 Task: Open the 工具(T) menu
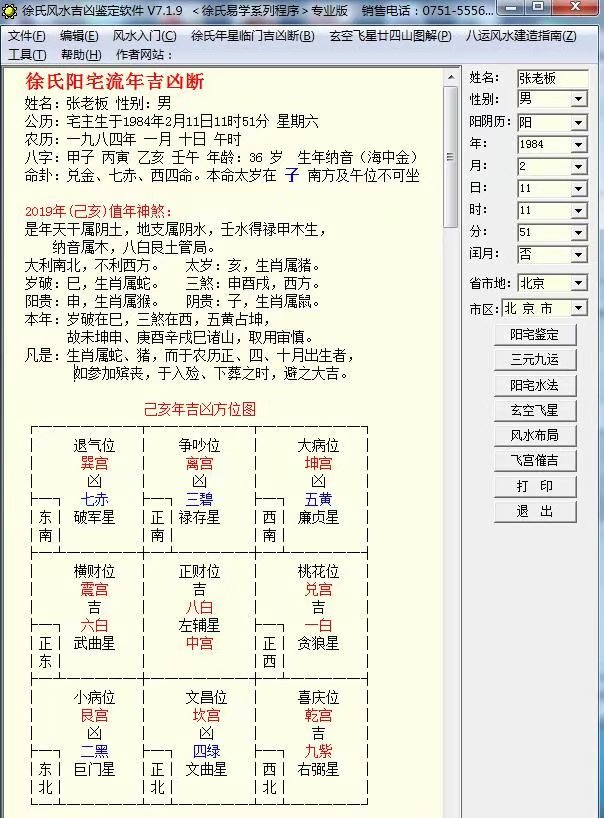pyautogui.click(x=27, y=54)
